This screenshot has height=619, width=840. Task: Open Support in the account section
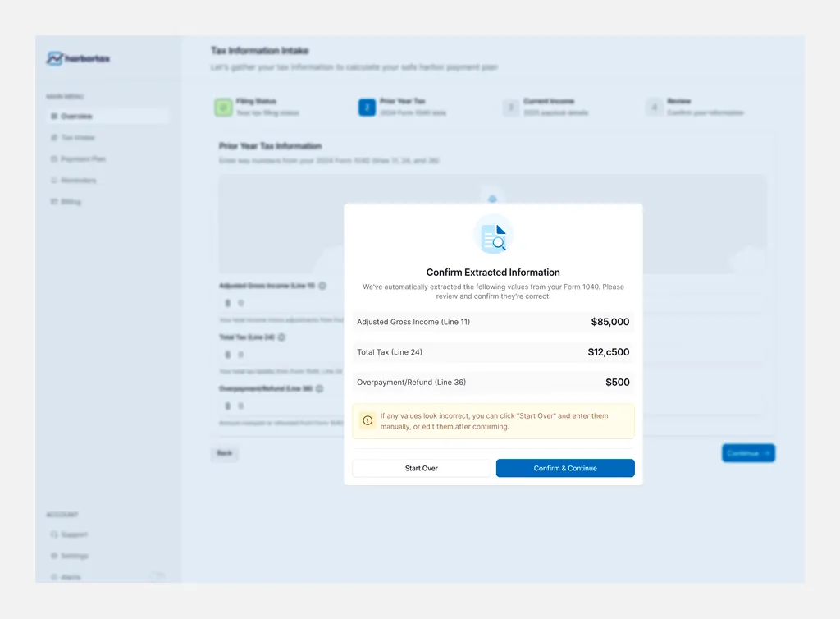107,534
